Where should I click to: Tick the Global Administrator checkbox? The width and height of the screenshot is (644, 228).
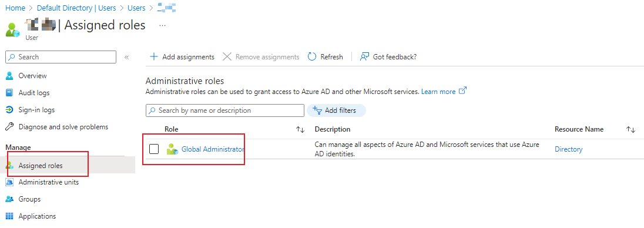pyautogui.click(x=154, y=149)
